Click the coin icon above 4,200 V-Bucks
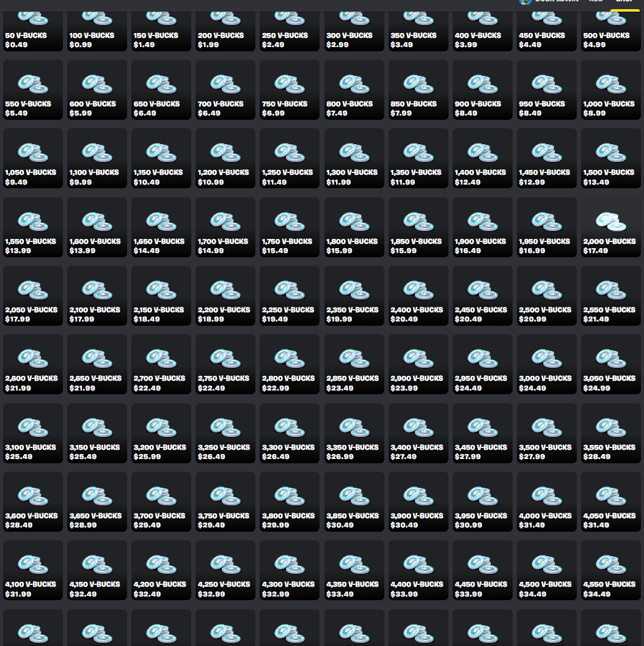644x646 pixels. pyautogui.click(x=161, y=565)
